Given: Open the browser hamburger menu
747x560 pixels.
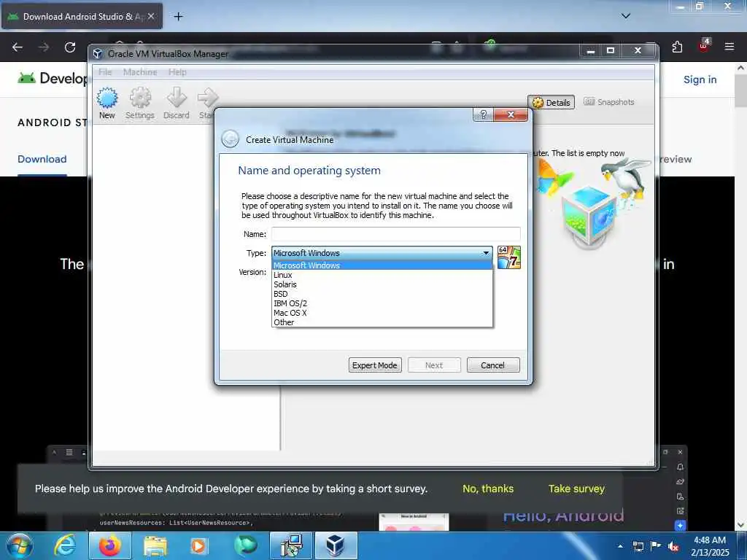Looking at the screenshot, I should click(x=729, y=47).
